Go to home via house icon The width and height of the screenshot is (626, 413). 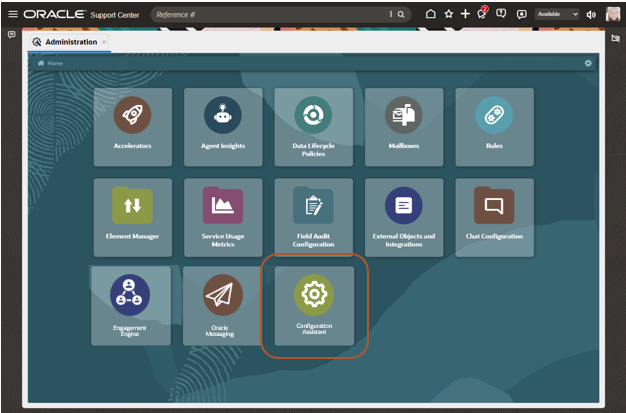point(430,14)
